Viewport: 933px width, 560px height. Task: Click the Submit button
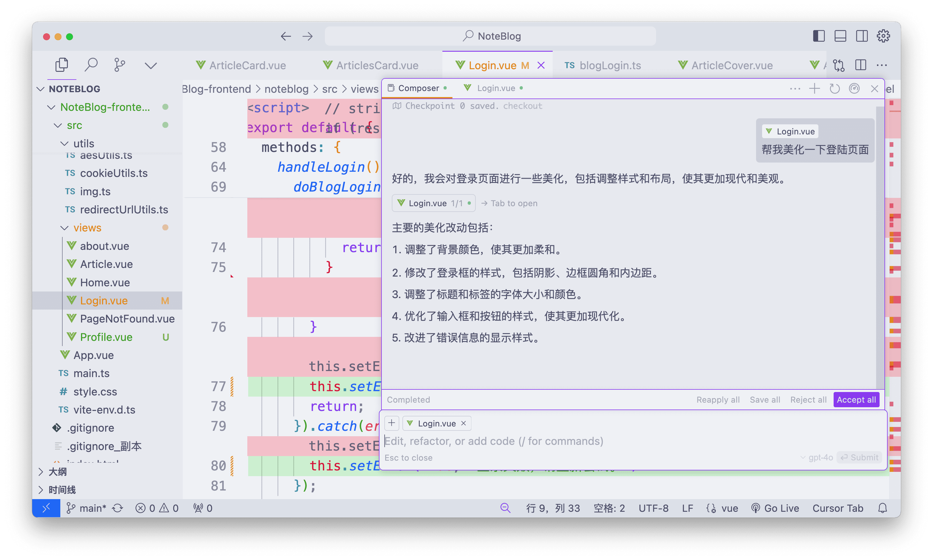859,457
